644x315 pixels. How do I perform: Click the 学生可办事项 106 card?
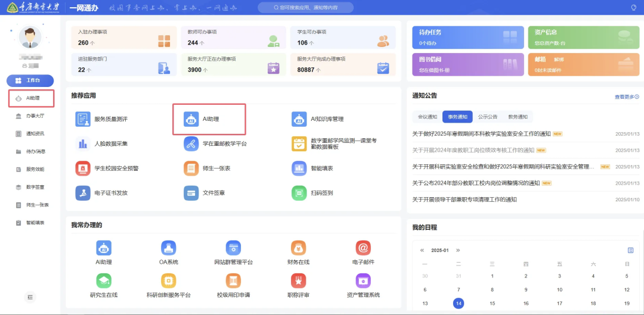click(343, 38)
